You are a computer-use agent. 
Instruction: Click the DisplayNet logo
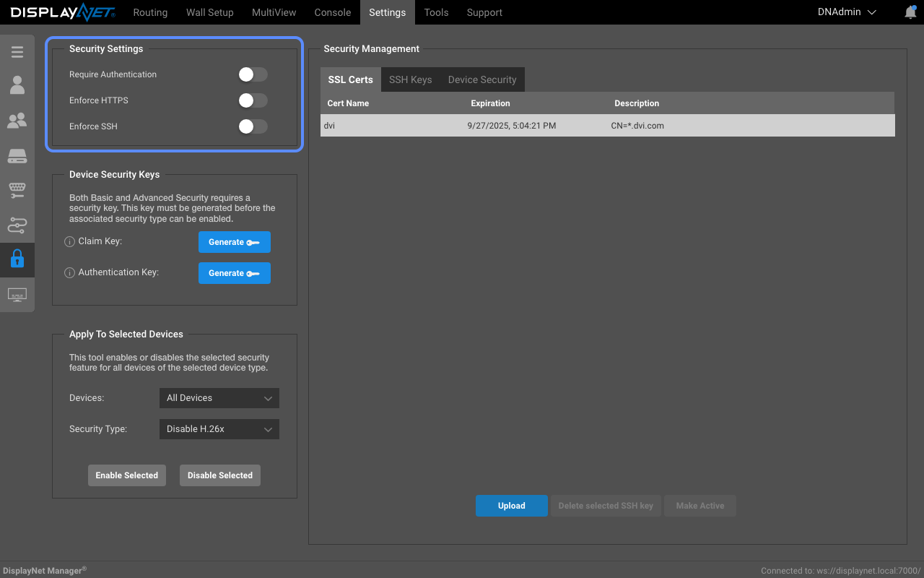(61, 12)
